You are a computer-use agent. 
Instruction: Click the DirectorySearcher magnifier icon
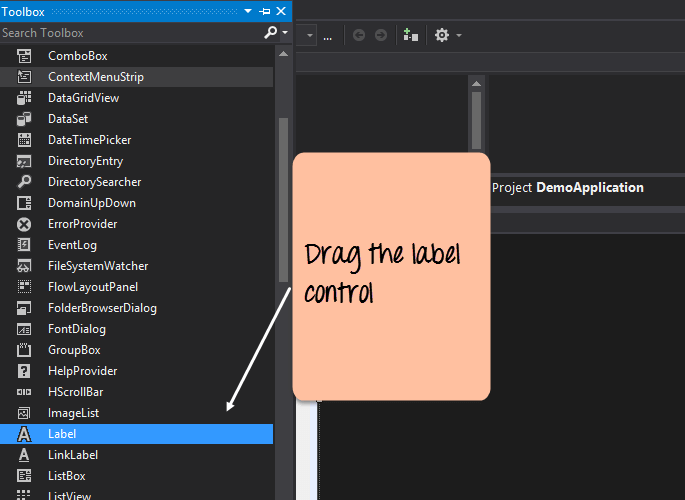25,182
